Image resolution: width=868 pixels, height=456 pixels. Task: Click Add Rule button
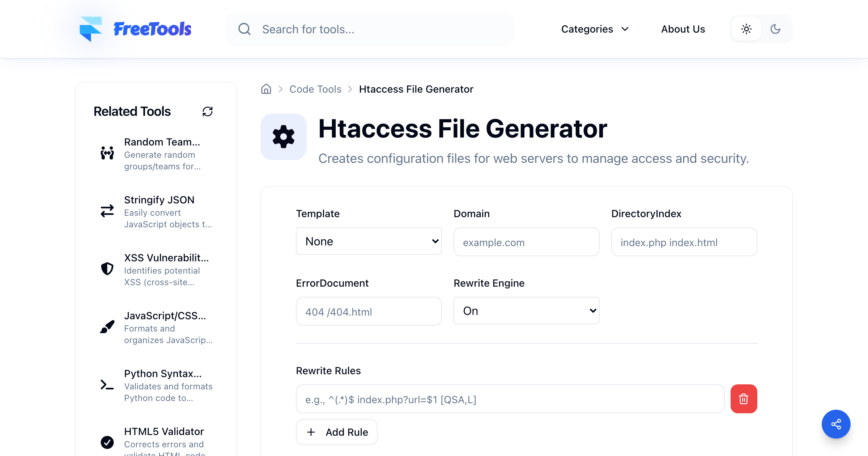point(337,432)
